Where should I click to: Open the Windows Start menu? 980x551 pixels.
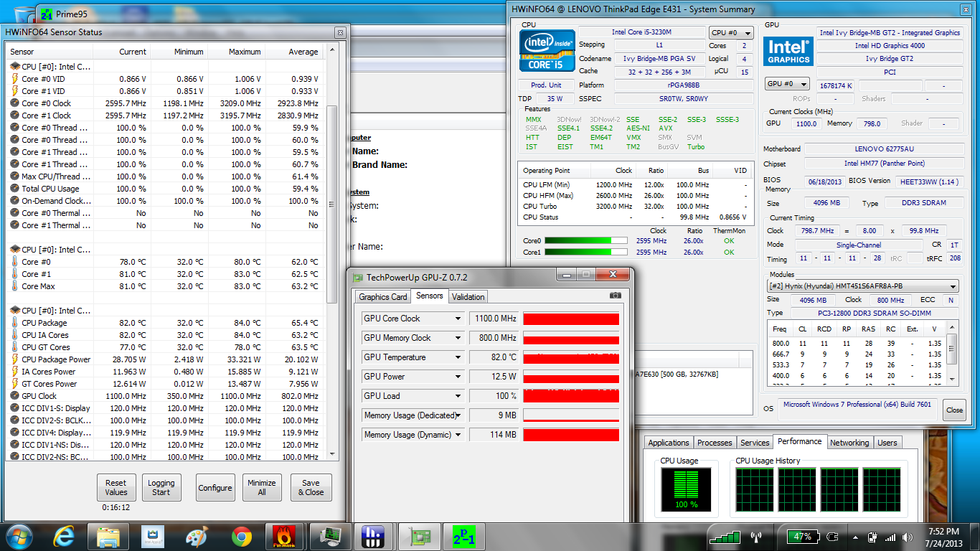click(x=18, y=537)
